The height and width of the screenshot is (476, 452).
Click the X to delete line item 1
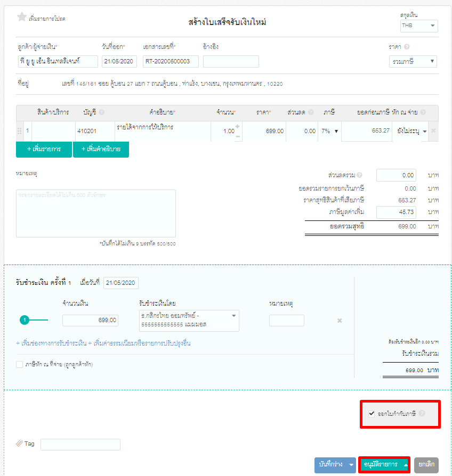433,130
